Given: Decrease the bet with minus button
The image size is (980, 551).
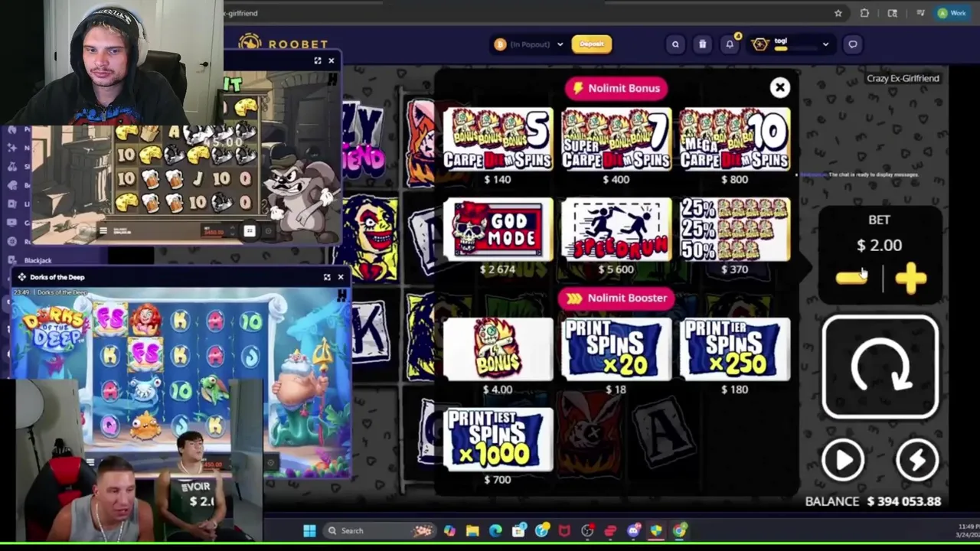Looking at the screenshot, I should (851, 279).
